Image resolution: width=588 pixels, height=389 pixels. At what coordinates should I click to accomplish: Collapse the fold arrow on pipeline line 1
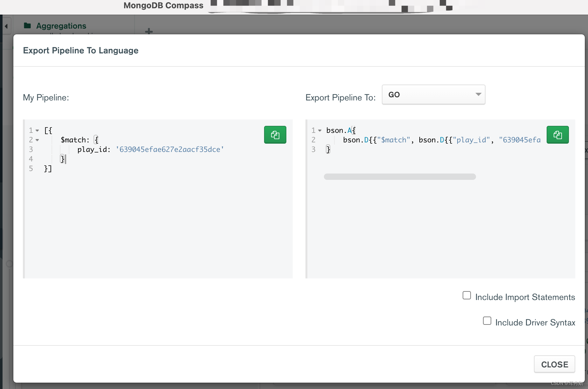click(x=37, y=130)
